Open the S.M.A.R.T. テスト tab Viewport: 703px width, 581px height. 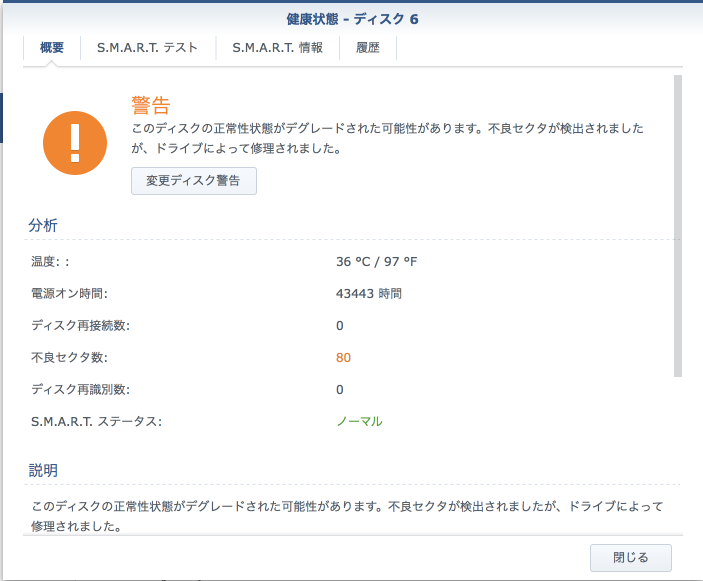click(x=147, y=48)
